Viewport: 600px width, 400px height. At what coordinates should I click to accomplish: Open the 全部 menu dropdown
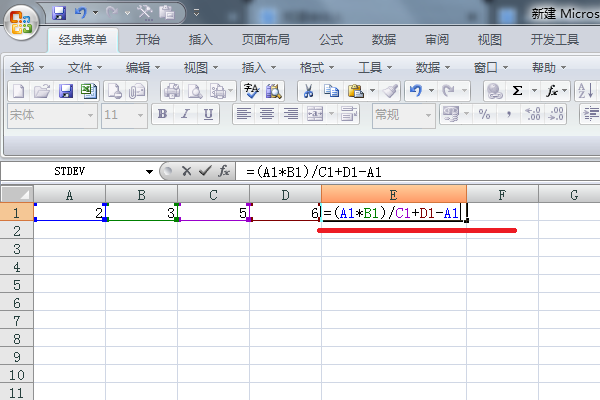tap(27, 68)
